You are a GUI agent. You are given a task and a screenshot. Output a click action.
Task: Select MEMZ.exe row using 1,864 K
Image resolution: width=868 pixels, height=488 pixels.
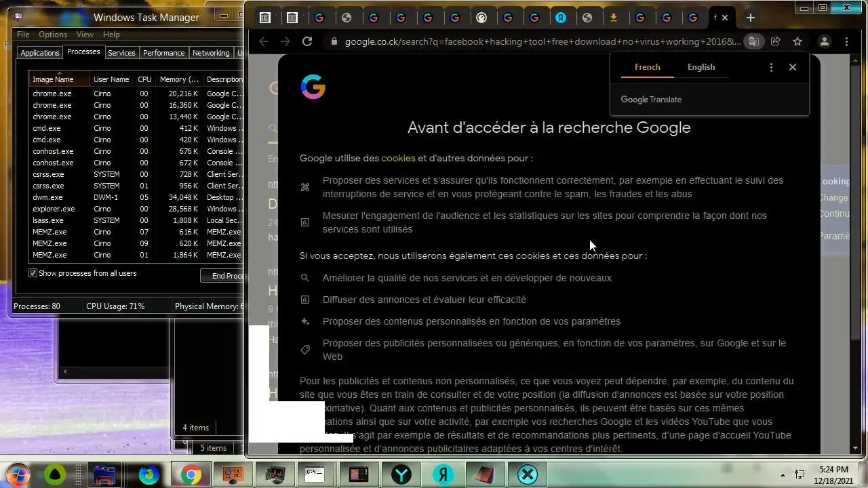click(x=136, y=255)
